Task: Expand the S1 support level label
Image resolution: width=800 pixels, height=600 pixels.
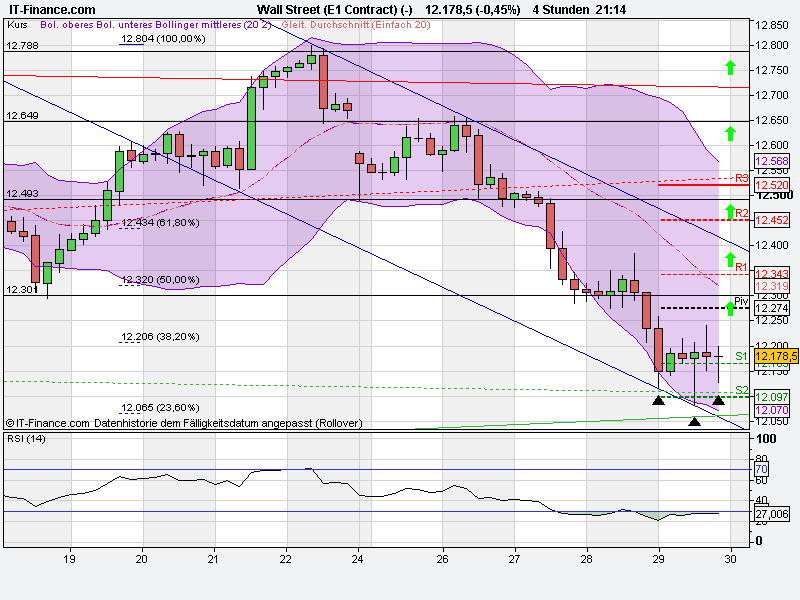Action: coord(739,355)
